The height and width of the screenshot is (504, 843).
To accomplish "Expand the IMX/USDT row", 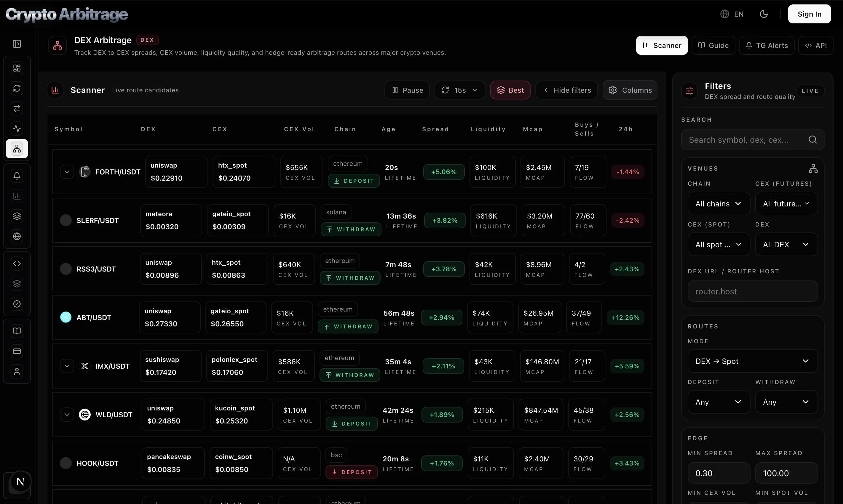I will (67, 366).
